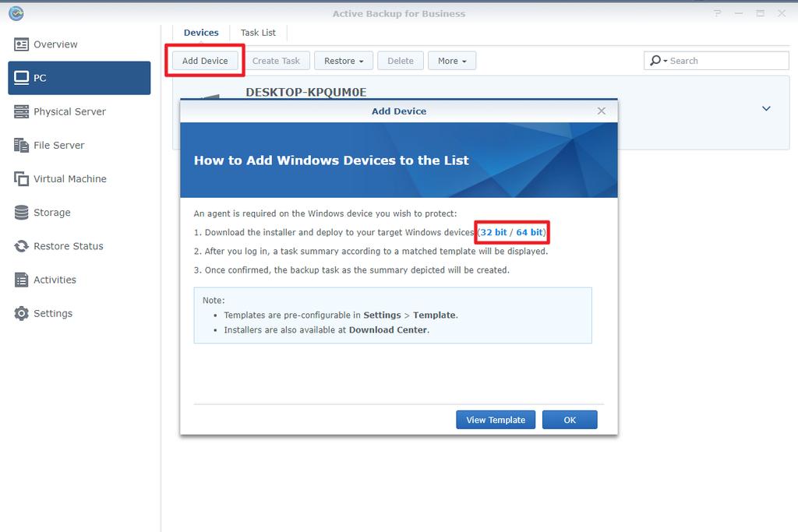Open the Restore dropdown menu
Viewport: 798px width, 532px height.
click(344, 61)
